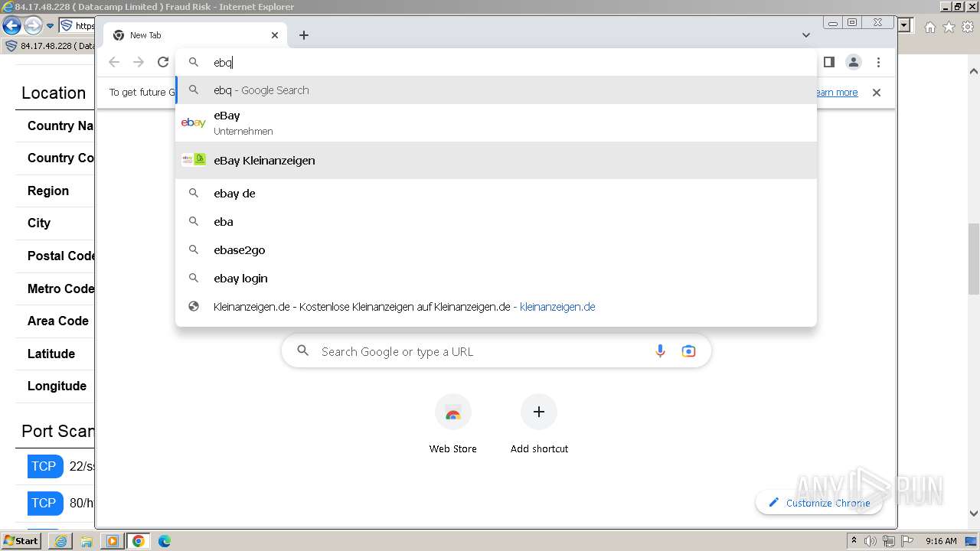This screenshot has width=980, height=551.
Task: Open Internet Explorer recent pages dropdown
Action: click(x=51, y=26)
